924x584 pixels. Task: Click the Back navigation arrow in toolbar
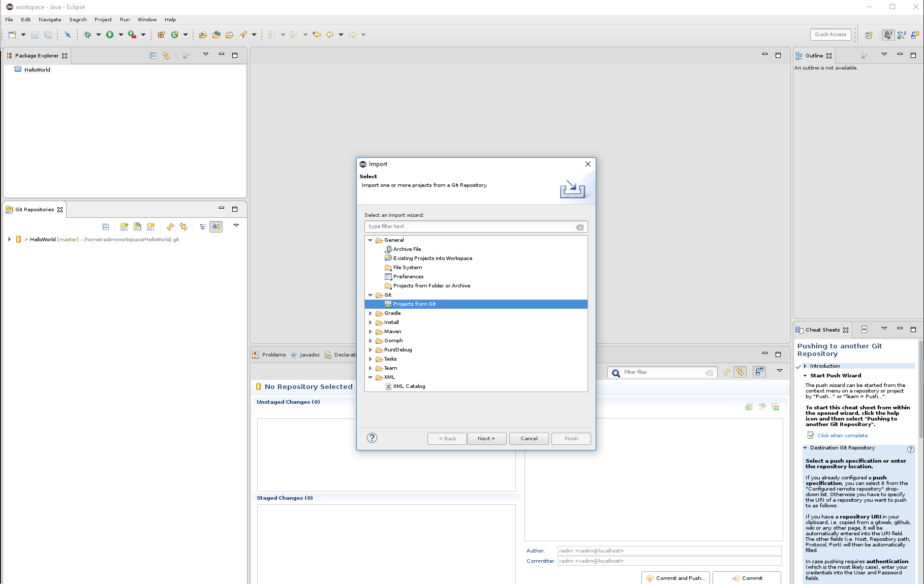[330, 35]
